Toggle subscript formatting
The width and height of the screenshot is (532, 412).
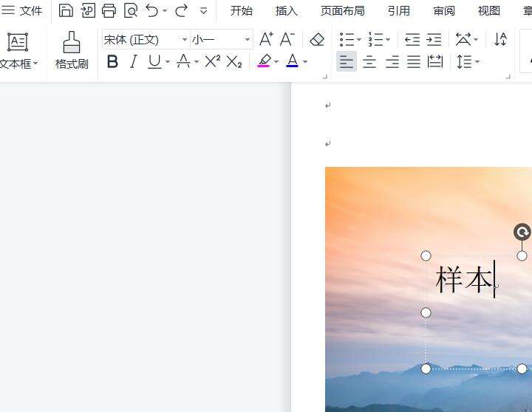tap(234, 62)
